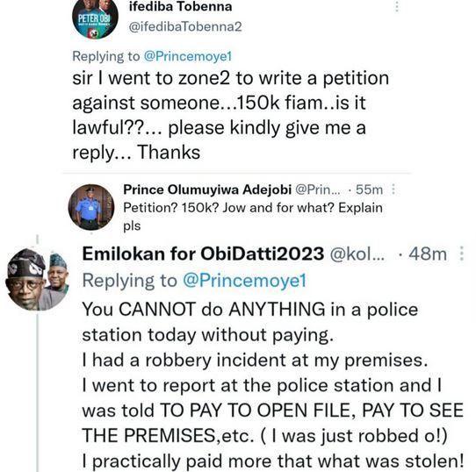Viewport: 476px width, 472px height.
Task: Click the thread connector line below Emilokan's avatar
Action: pos(38,392)
